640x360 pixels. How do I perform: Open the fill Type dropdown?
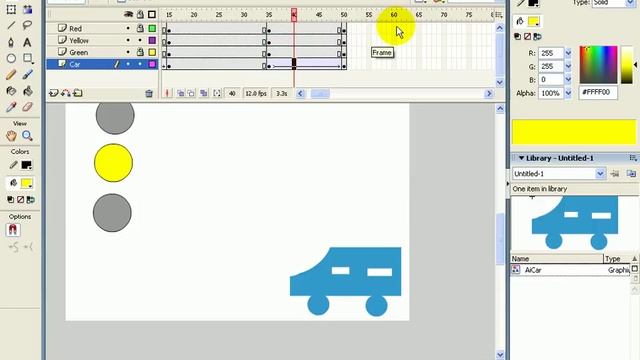630,3
